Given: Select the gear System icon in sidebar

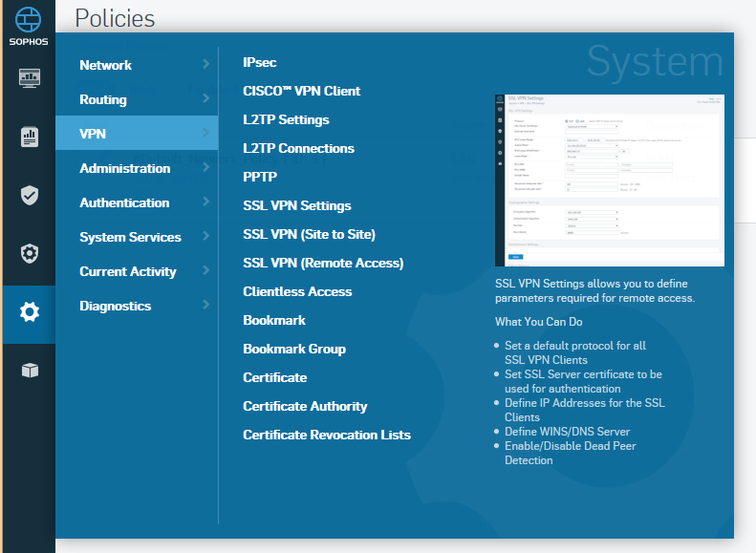Looking at the screenshot, I should click(x=30, y=312).
